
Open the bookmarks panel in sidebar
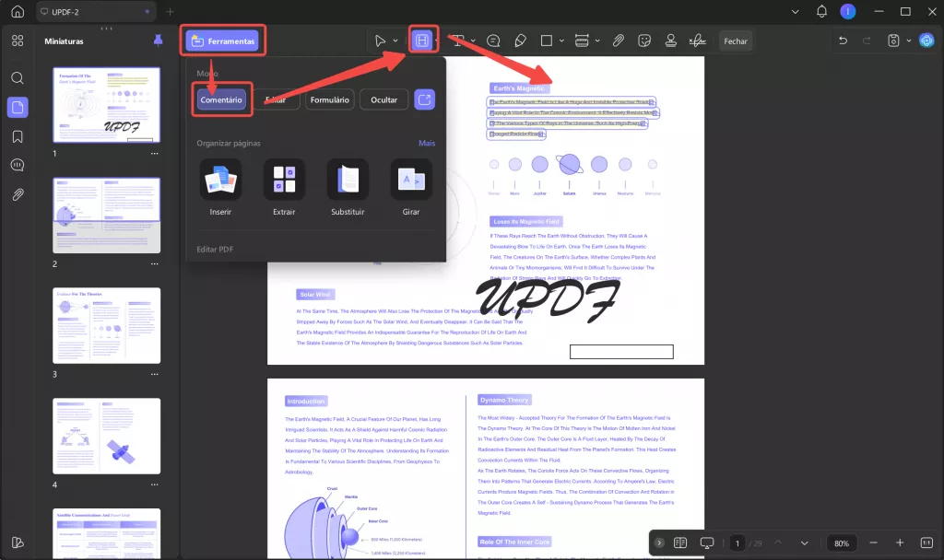click(18, 136)
